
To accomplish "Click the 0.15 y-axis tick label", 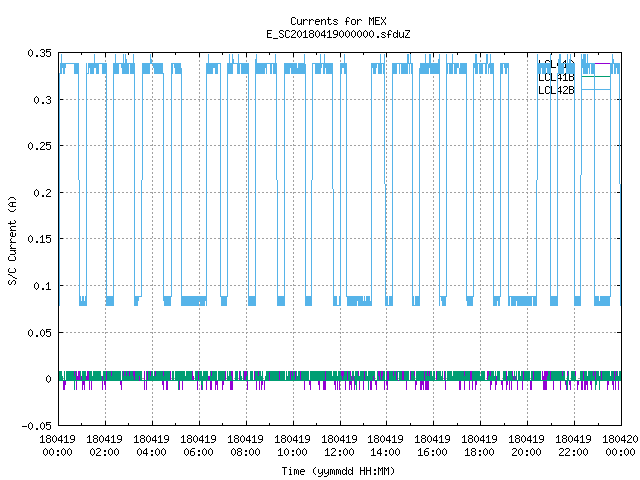I will point(40,239).
